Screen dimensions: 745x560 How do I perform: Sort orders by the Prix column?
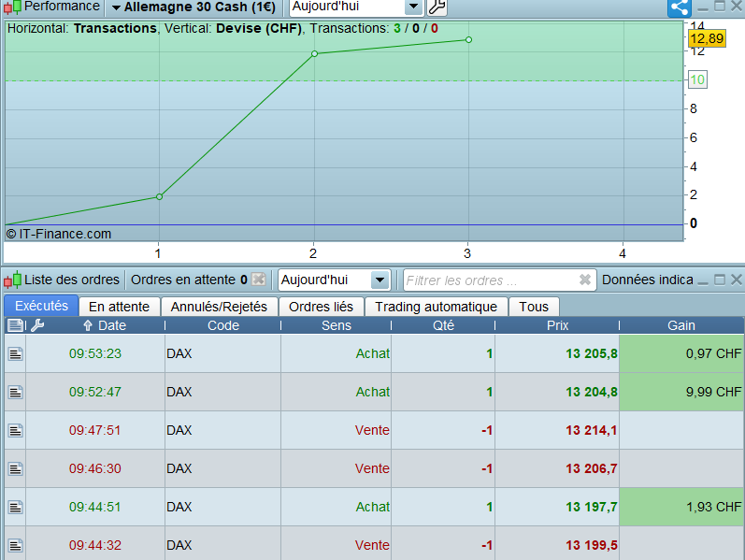click(x=557, y=325)
